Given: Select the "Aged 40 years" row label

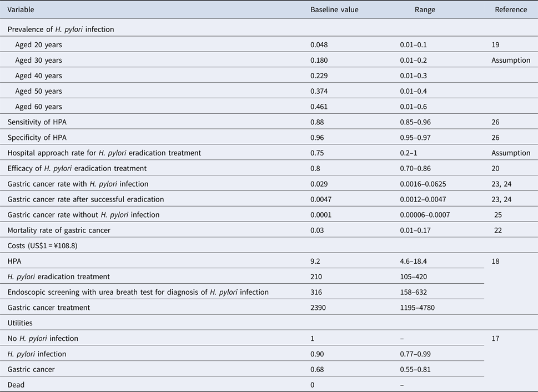Looking at the screenshot, I should (38, 76).
